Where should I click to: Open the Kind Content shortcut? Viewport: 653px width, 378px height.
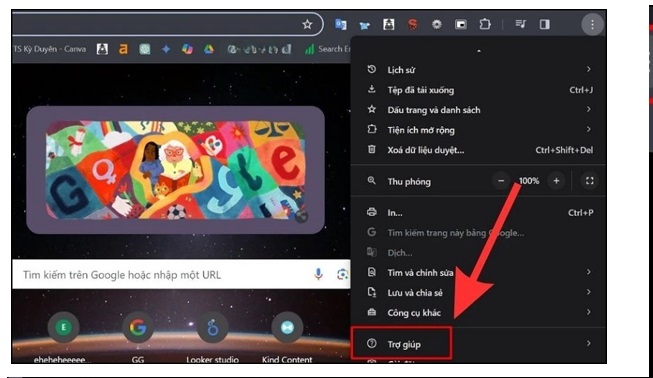pyautogui.click(x=287, y=336)
